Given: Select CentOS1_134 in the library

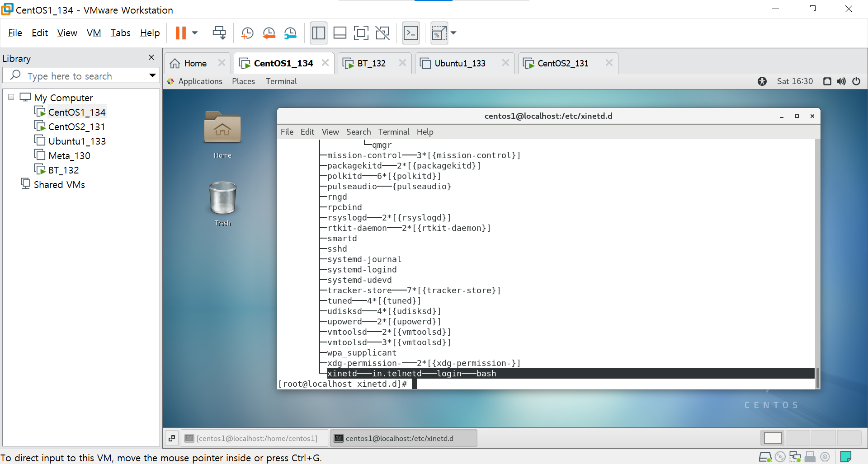Looking at the screenshot, I should (x=77, y=112).
